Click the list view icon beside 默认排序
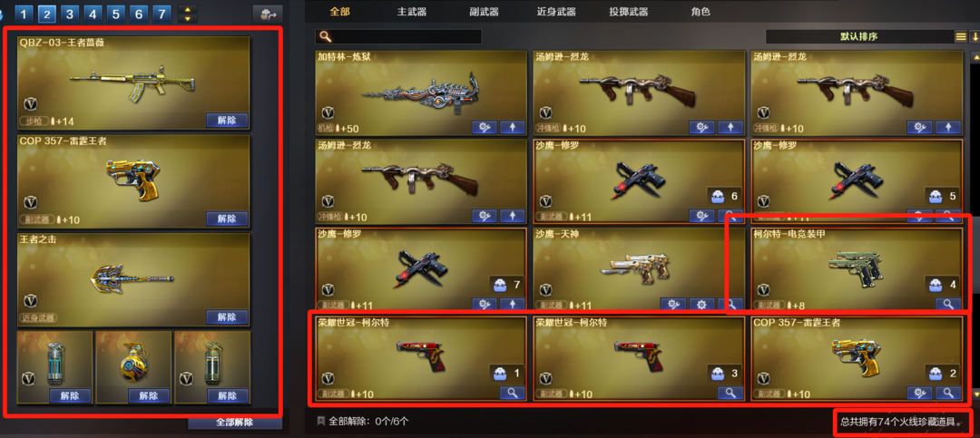 (961, 36)
